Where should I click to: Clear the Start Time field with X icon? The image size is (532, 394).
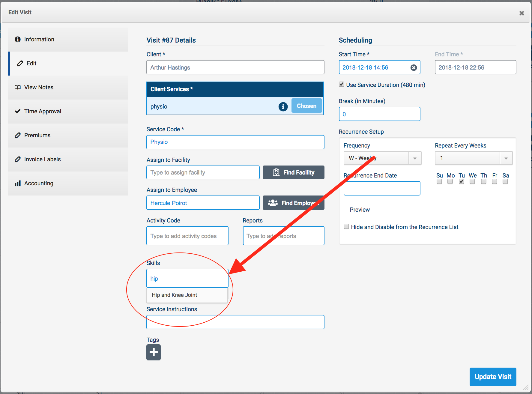tap(414, 68)
